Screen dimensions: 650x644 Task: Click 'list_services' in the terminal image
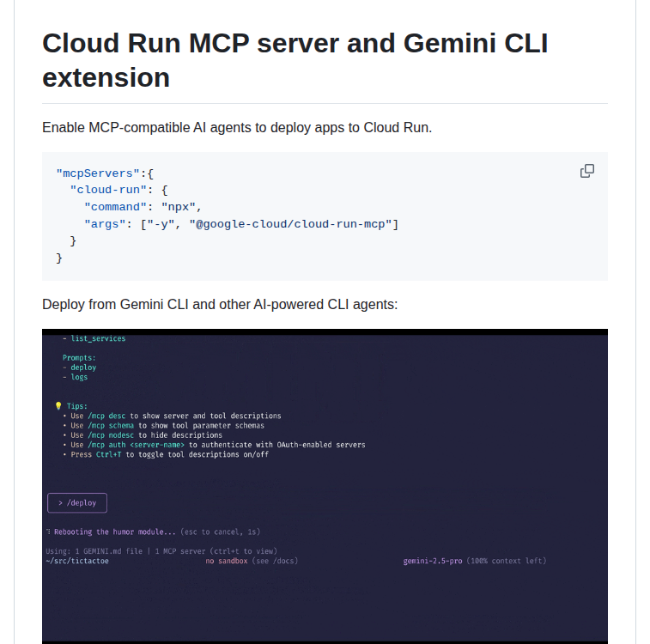(x=98, y=338)
